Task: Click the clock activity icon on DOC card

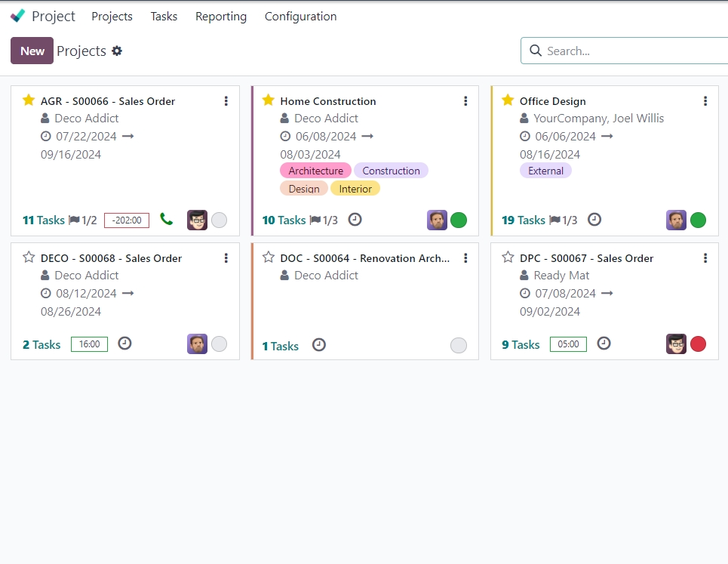Action: click(x=319, y=345)
